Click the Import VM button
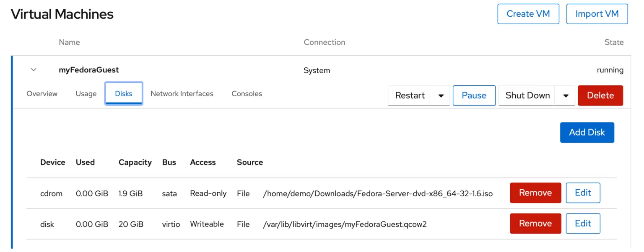Screen dimensions: 644x252 pyautogui.click(x=597, y=14)
